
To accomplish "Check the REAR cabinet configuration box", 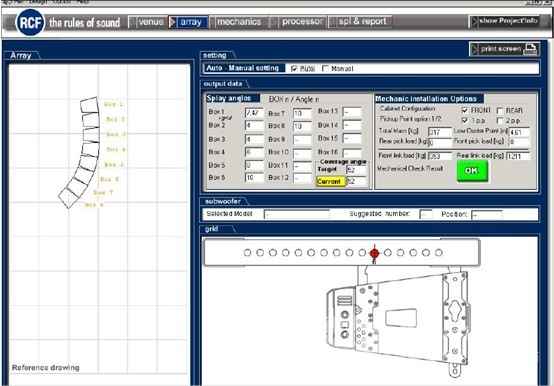I will (x=500, y=111).
